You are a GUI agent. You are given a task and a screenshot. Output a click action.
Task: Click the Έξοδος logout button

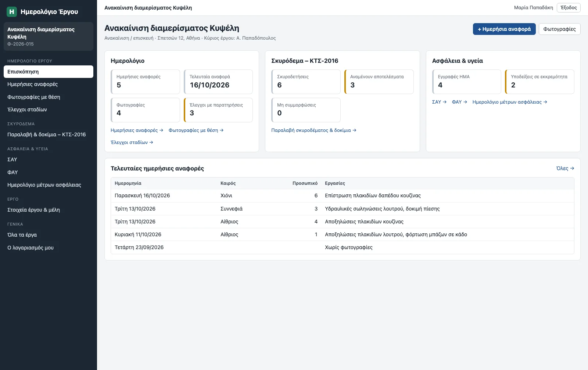click(x=569, y=8)
